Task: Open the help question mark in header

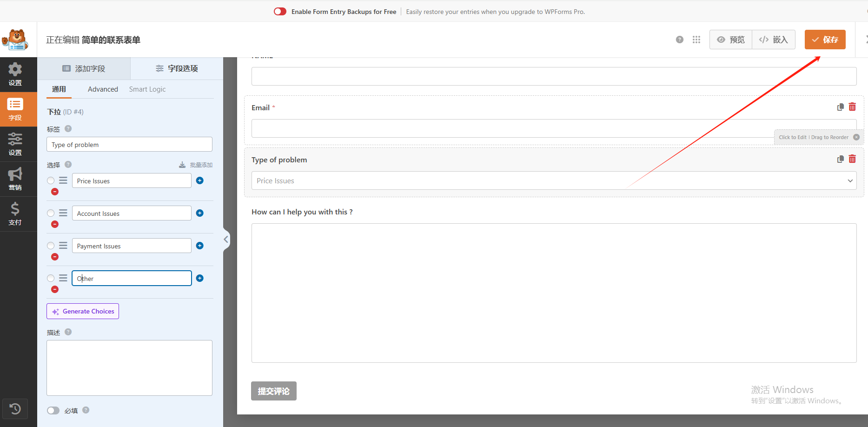Action: tap(680, 40)
